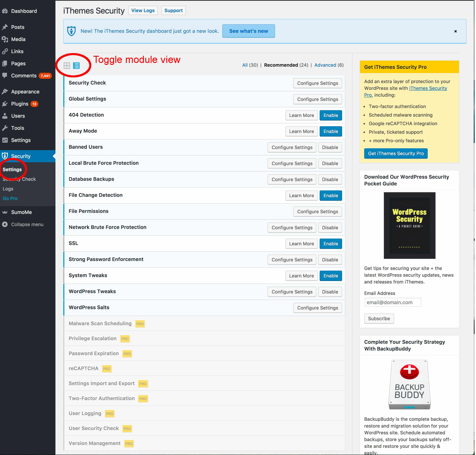The height and width of the screenshot is (455, 476).
Task: Click the shield icon in the notice banner
Action: (x=71, y=31)
